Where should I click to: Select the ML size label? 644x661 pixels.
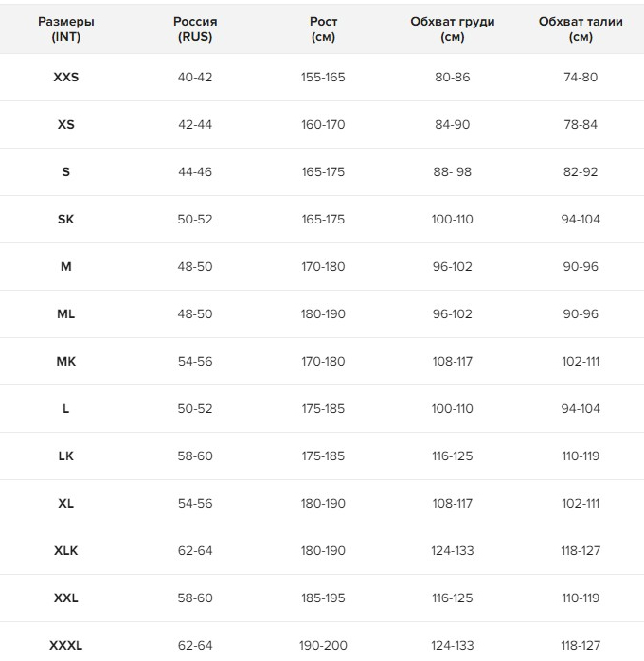click(66, 314)
